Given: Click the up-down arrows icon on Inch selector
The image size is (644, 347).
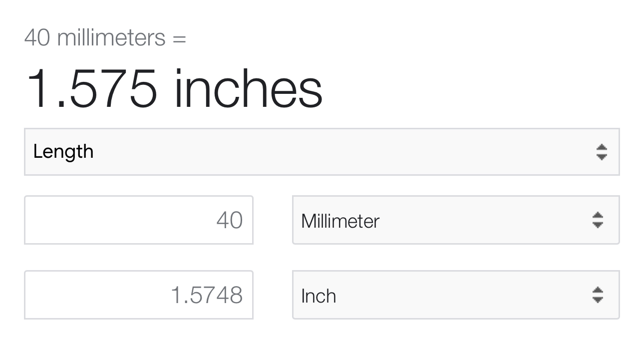Looking at the screenshot, I should 598,295.
